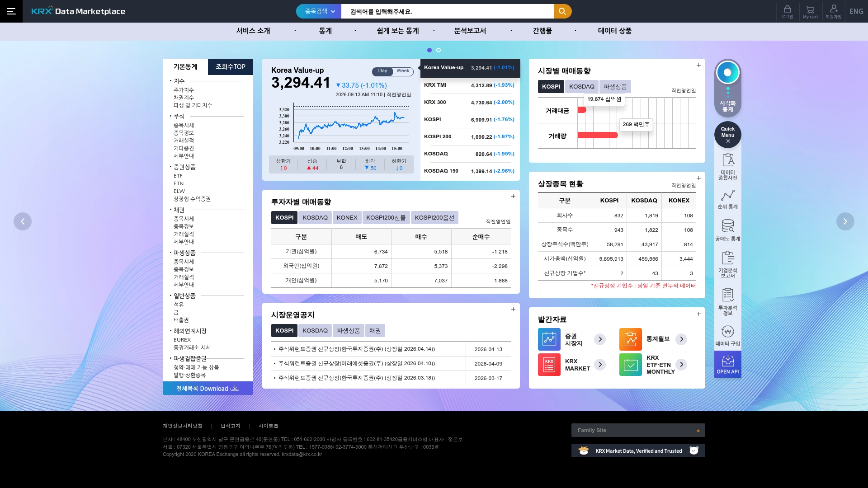Open KRX ETF·ETN MONTHLY arrow button
Image resolution: width=868 pixels, height=488 pixels.
681,365
